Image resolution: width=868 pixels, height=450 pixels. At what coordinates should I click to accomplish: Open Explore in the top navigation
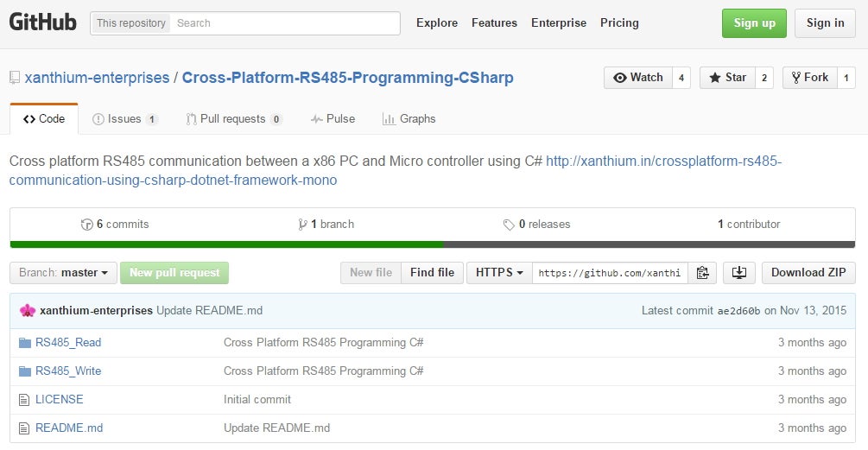(437, 23)
